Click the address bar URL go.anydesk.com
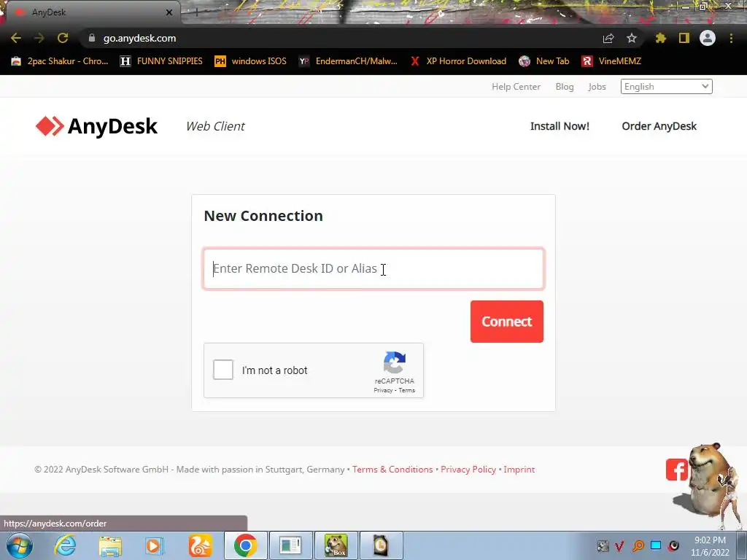 (x=139, y=38)
